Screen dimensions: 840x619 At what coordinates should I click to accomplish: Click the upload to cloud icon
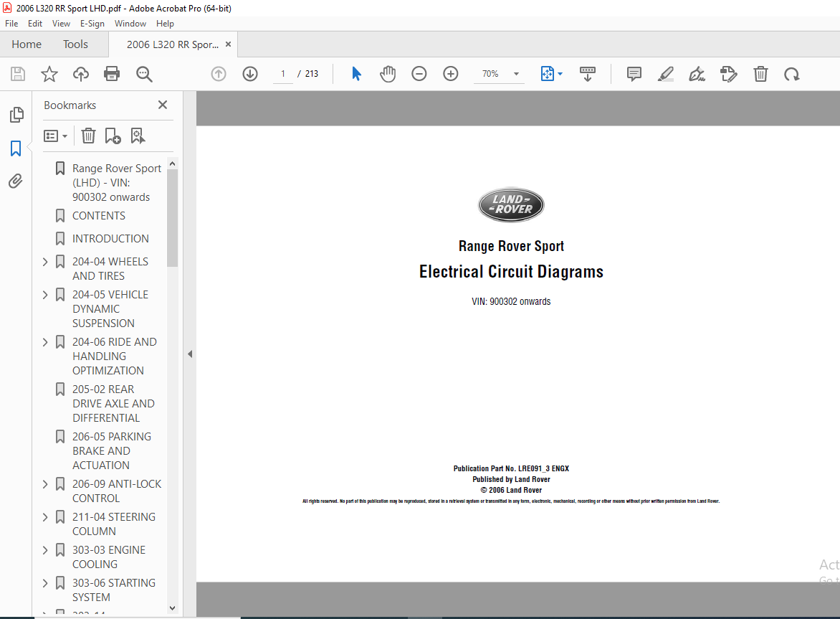pyautogui.click(x=81, y=73)
